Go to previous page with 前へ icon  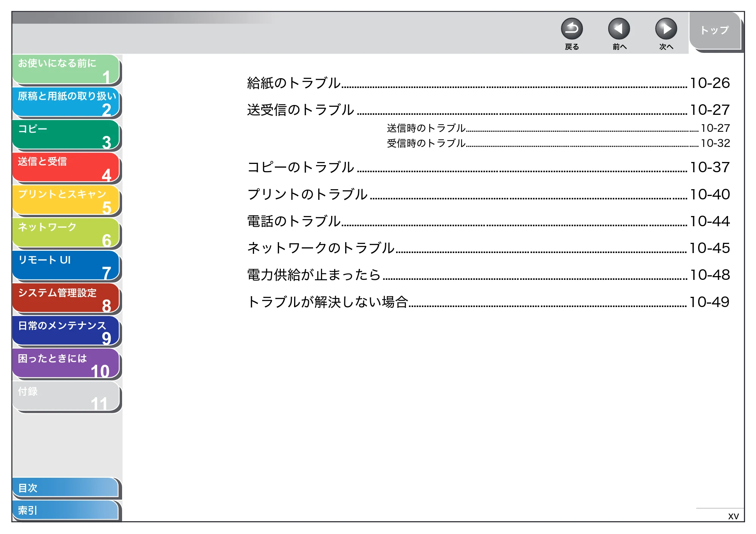pyautogui.click(x=619, y=29)
